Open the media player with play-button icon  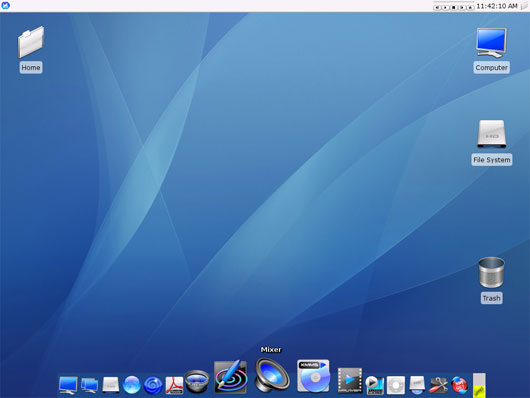coord(375,385)
